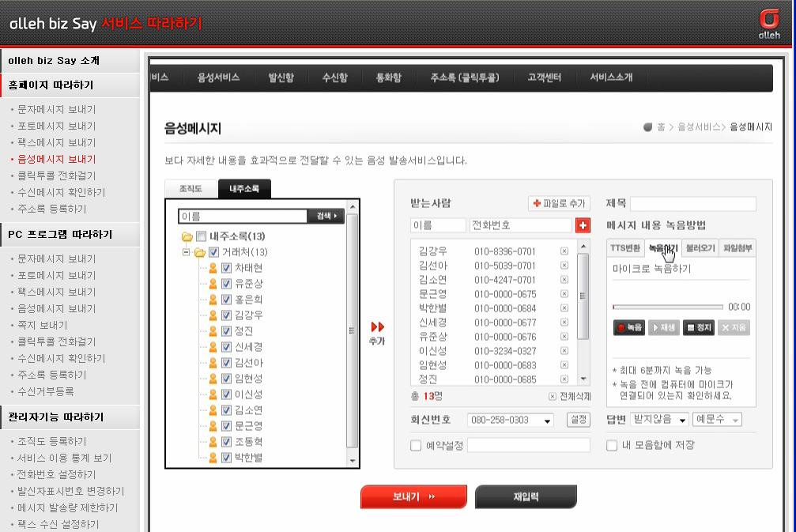Image resolution: width=796 pixels, height=532 pixels.
Task: Remove 이신성 with its x icon
Action: pyautogui.click(x=564, y=351)
